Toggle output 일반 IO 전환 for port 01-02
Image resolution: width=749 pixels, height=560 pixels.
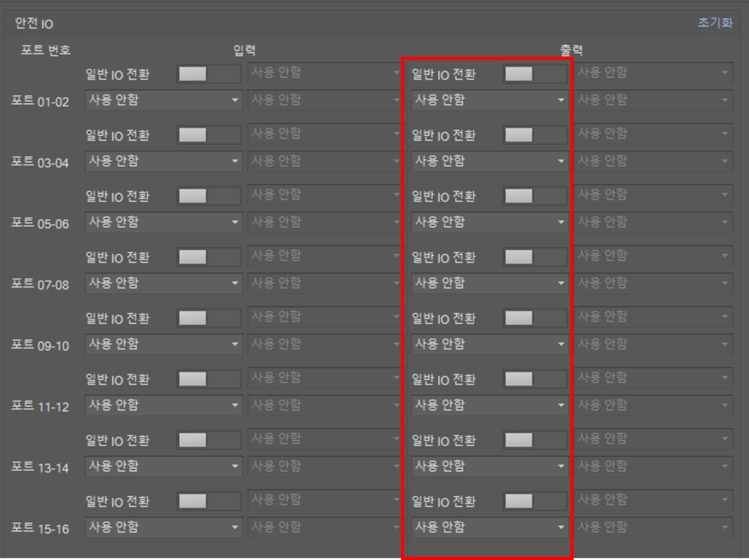(535, 74)
